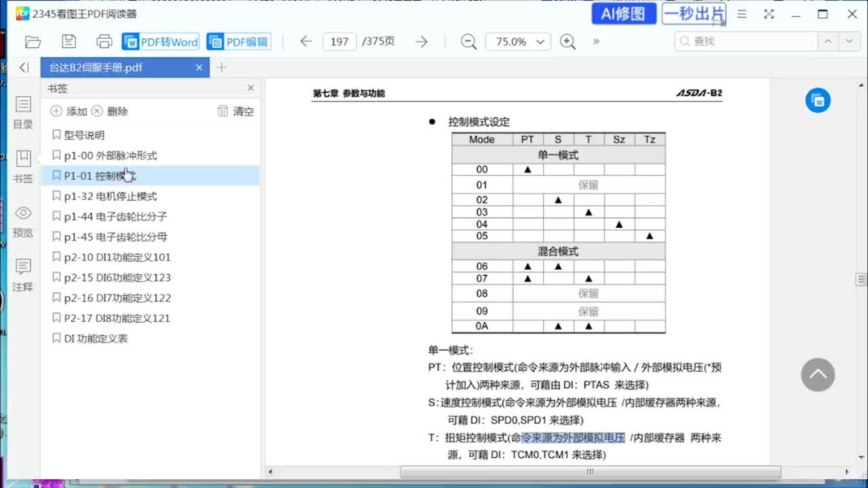The width and height of the screenshot is (868, 488).
Task: Click the 保留 cell in row 01
Action: pyautogui.click(x=589, y=184)
